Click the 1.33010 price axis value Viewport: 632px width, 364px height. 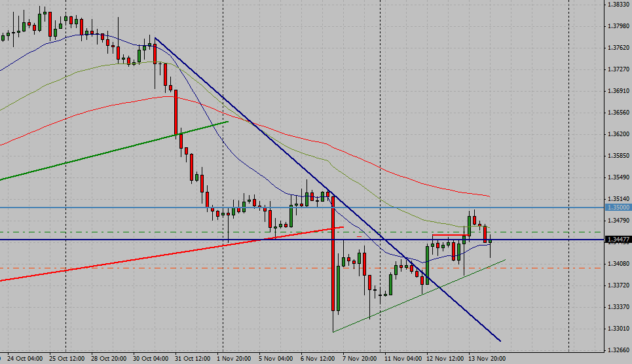coord(618,329)
